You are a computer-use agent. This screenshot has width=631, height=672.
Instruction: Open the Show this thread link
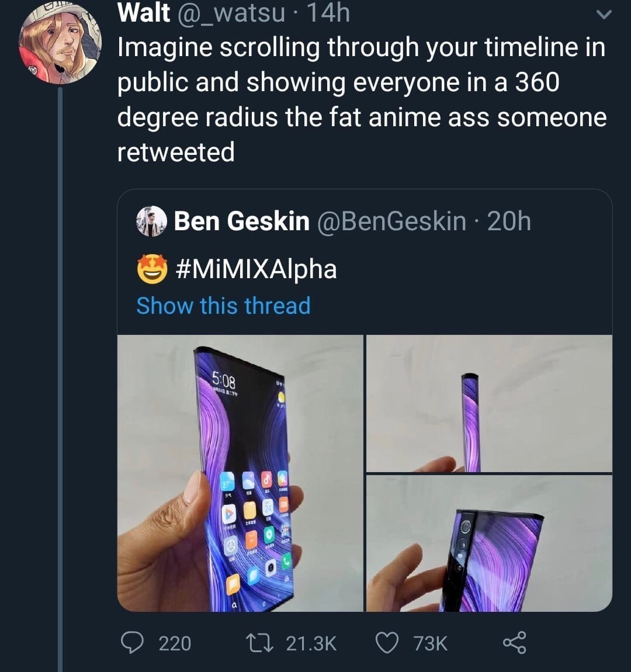(223, 306)
